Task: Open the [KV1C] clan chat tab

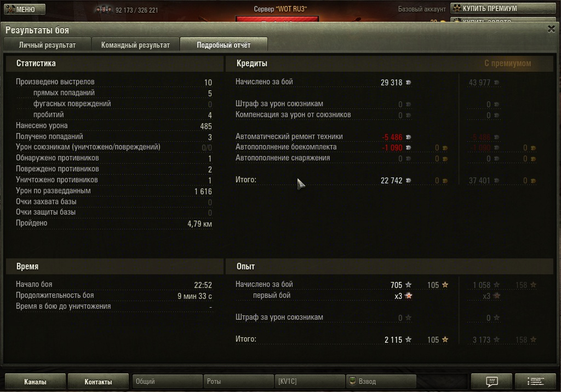Action: (x=310, y=381)
